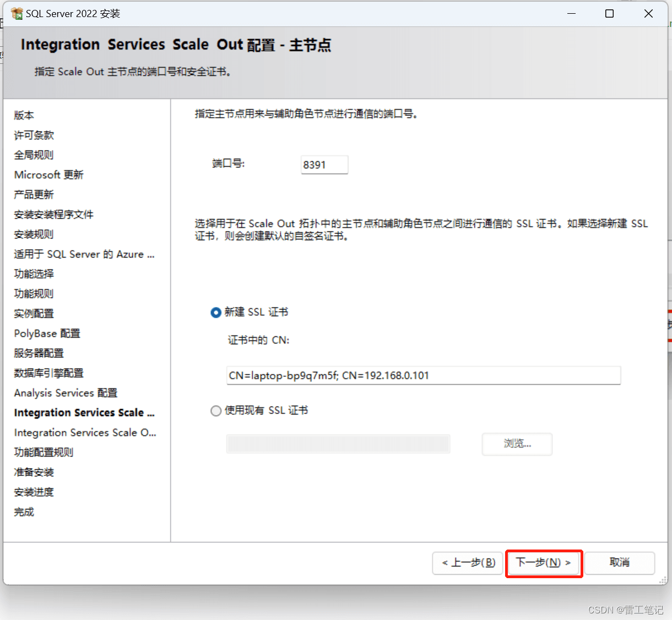672x620 pixels.
Task: Select the bold Integration Services Scale step
Action: pos(84,412)
